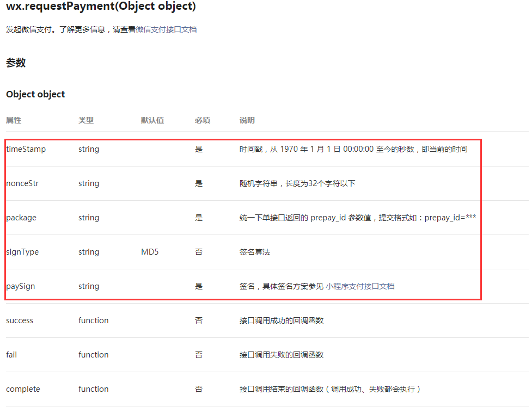The height and width of the screenshot is (407, 532).
Task: Select the paySign property name
Action: (21, 286)
